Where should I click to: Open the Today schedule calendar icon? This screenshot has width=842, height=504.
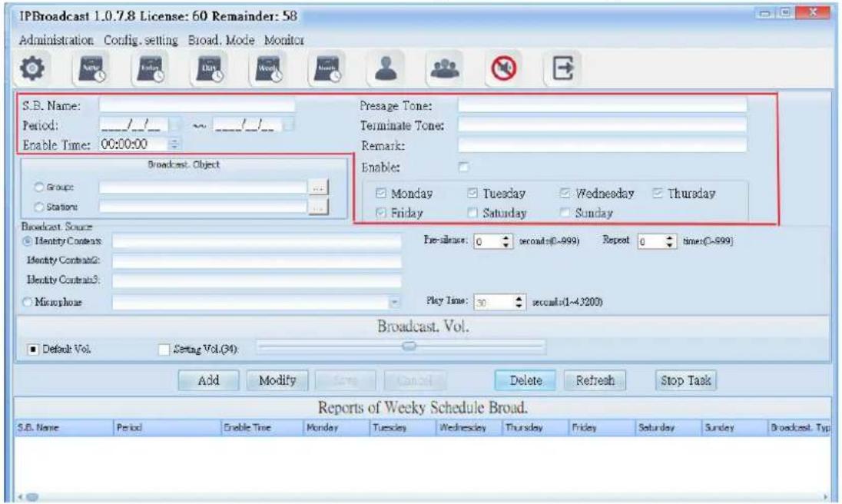coord(151,68)
